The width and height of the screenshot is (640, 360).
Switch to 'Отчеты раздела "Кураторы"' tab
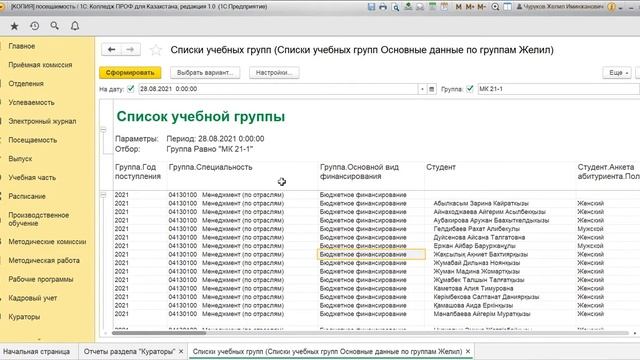129,351
